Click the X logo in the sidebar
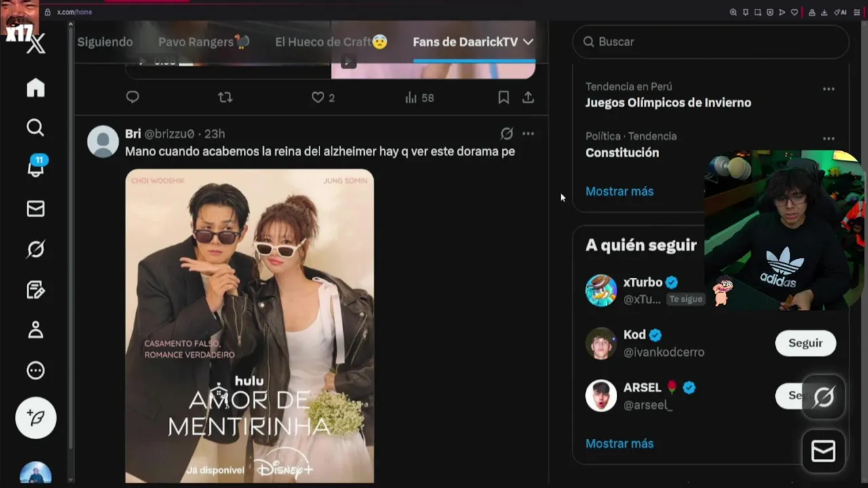The width and height of the screenshot is (868, 488). pos(36,45)
